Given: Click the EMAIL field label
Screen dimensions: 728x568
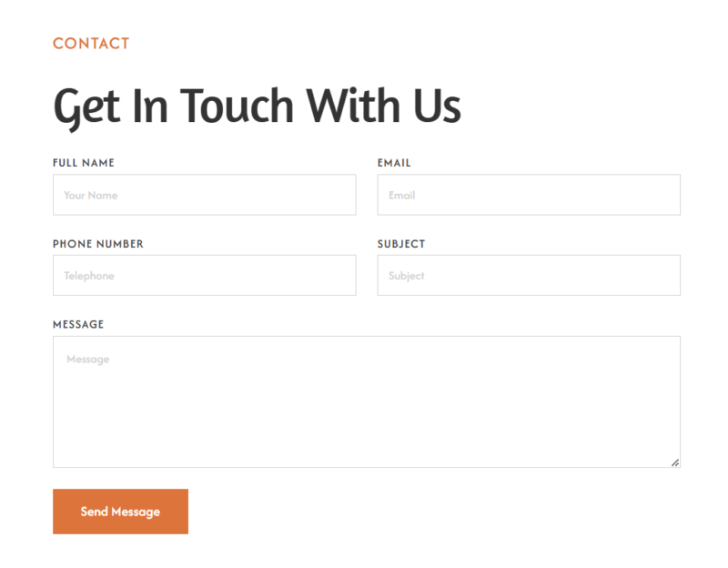Looking at the screenshot, I should coord(394,163).
